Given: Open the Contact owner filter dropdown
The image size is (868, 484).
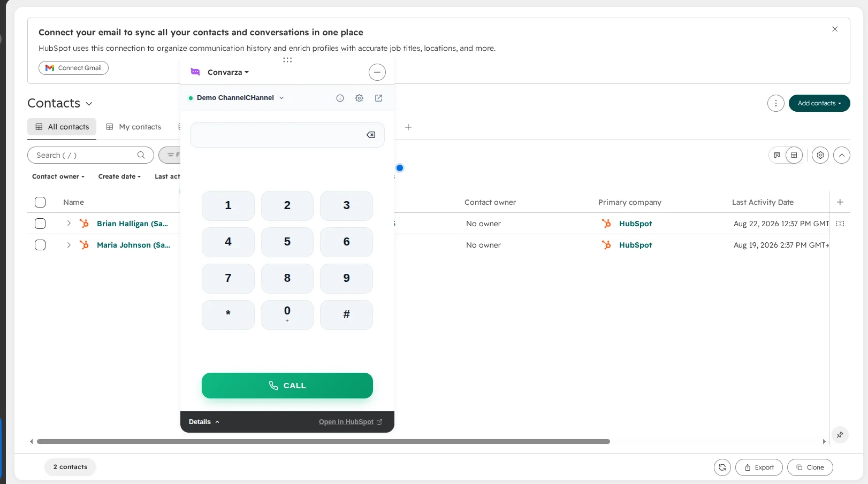Looking at the screenshot, I should 58,176.
